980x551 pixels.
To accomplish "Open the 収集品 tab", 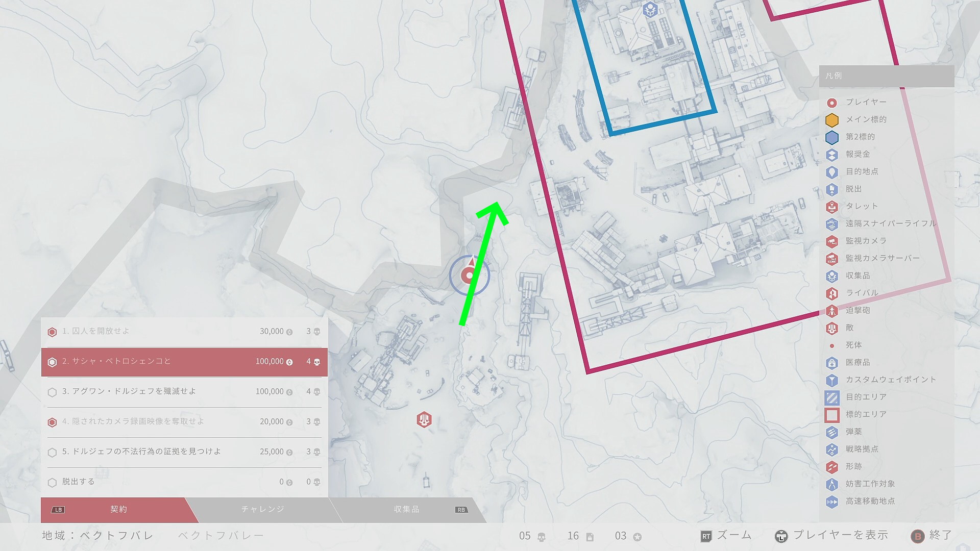I will pos(407,510).
